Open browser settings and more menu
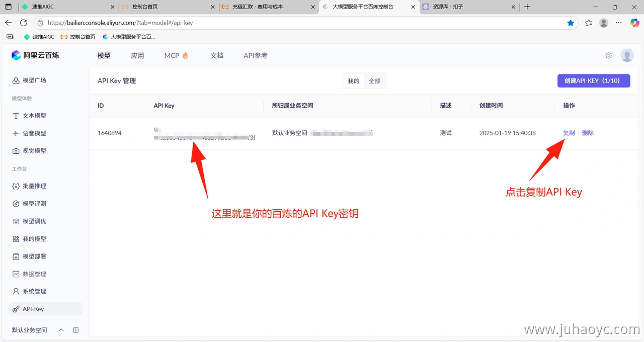This screenshot has width=644, height=342. [x=619, y=23]
